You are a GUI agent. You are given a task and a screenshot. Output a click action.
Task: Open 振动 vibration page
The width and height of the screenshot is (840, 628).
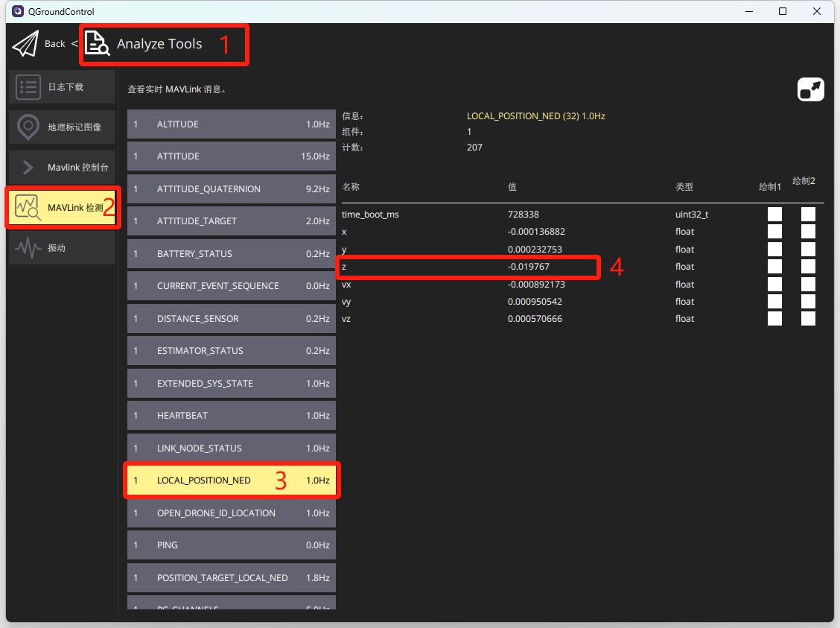(x=62, y=247)
